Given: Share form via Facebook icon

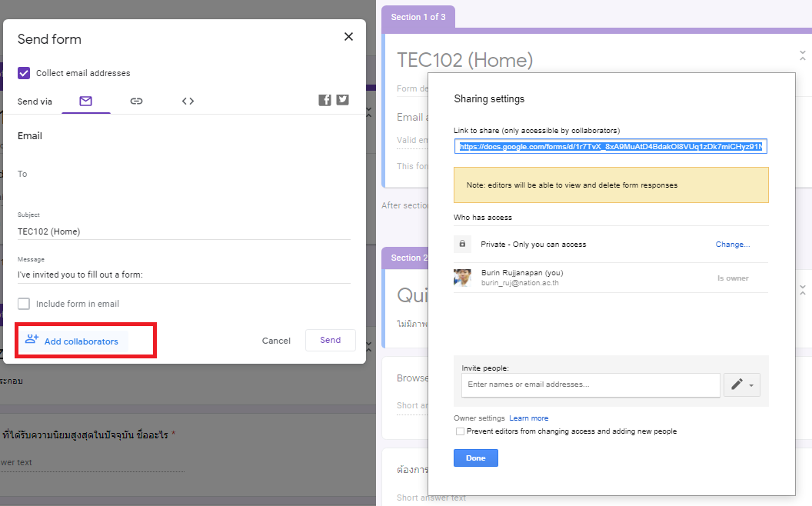Looking at the screenshot, I should click(x=325, y=100).
